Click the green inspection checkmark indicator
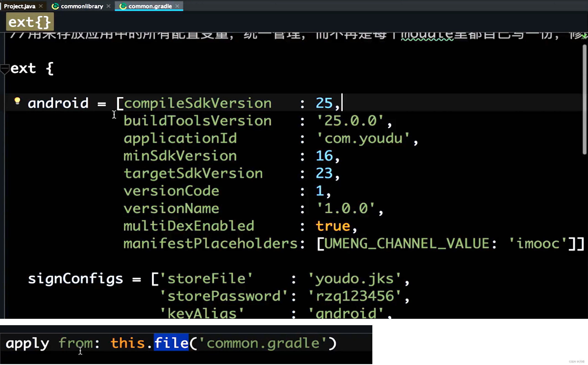 pyautogui.click(x=584, y=37)
